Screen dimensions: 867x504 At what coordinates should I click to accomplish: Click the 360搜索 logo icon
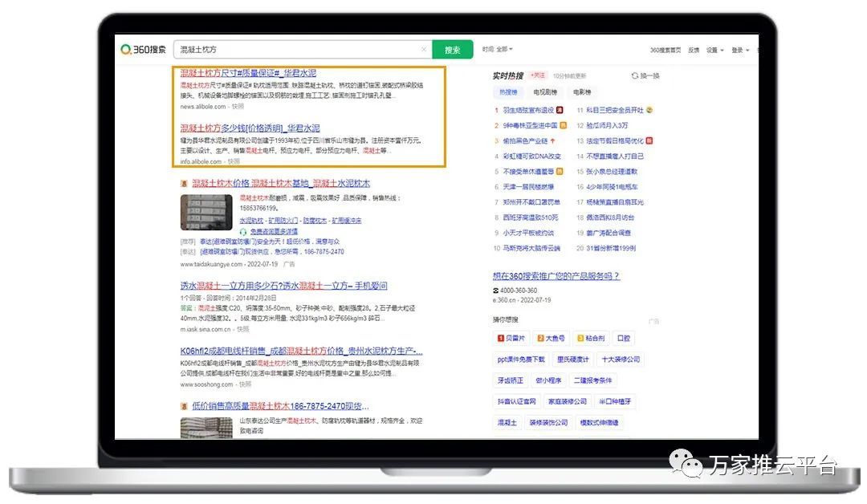[x=126, y=50]
